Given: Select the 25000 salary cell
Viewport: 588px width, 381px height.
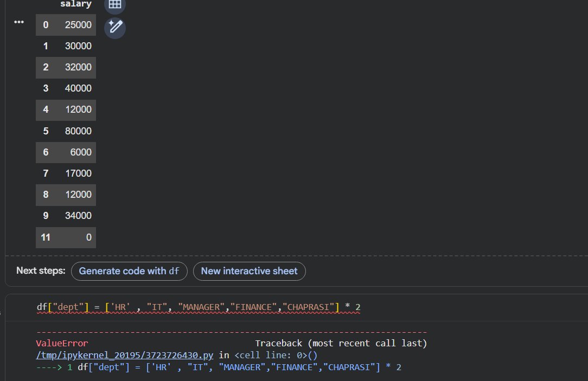Looking at the screenshot, I should [78, 25].
